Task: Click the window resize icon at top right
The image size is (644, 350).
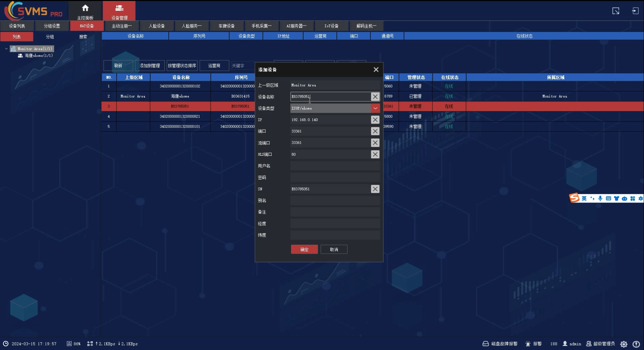Action: click(615, 11)
